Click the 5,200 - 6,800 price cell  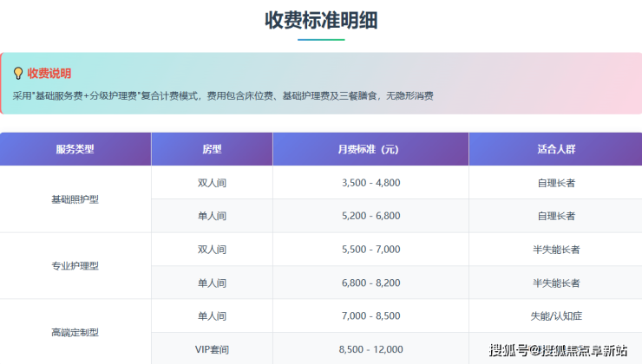[370, 216]
